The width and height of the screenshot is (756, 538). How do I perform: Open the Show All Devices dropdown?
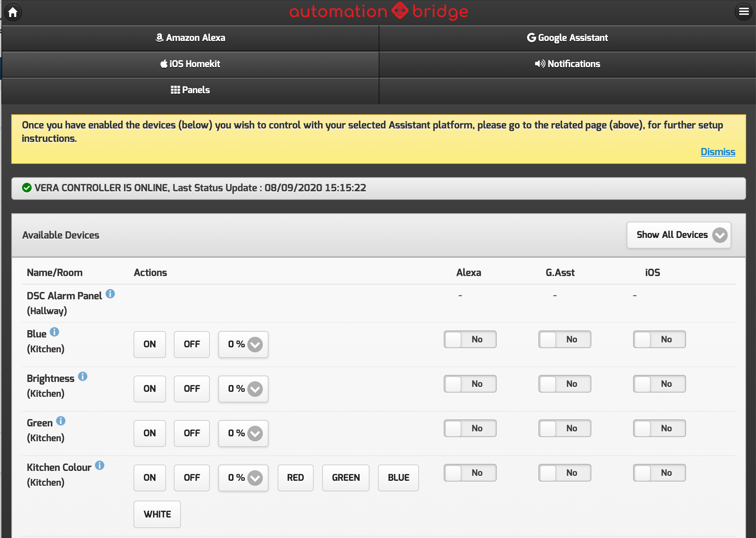(x=679, y=235)
